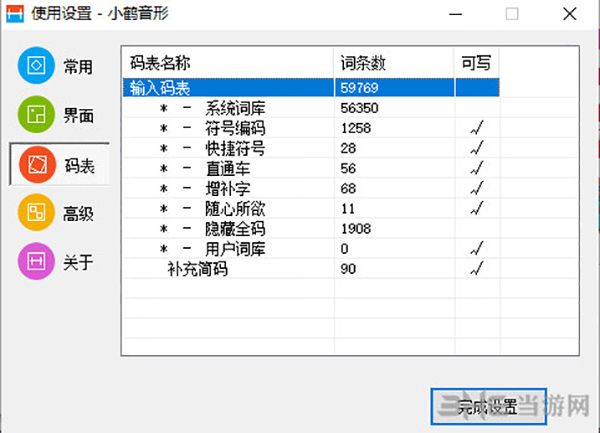Click the writable checkmark for 增补字
600x433 pixels.
pos(477,188)
